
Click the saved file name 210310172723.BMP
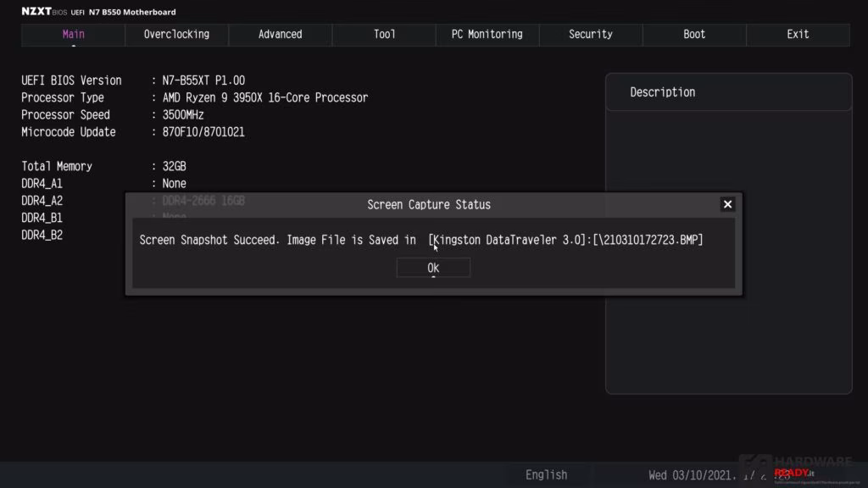coord(647,240)
